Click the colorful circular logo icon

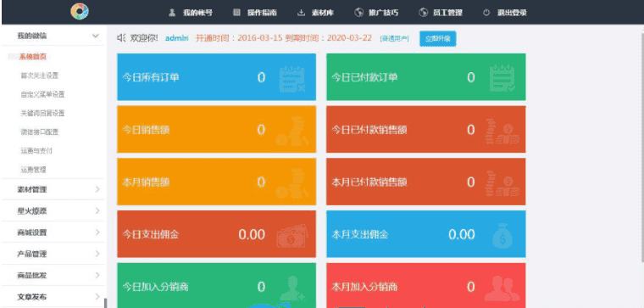click(x=80, y=12)
